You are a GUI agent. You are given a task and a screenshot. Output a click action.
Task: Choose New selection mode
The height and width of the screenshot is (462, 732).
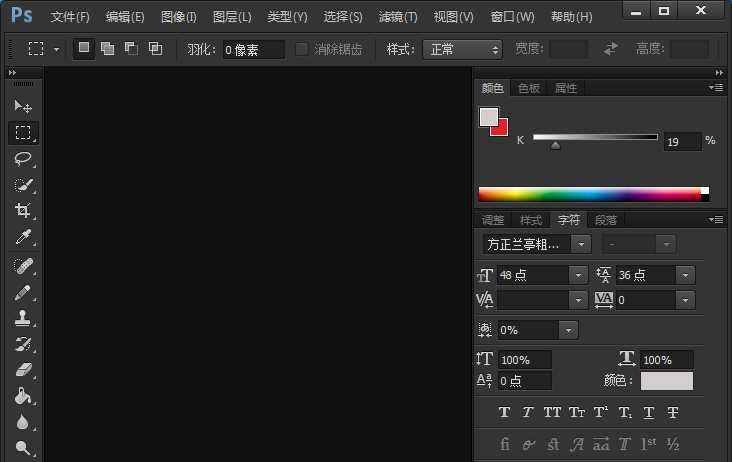pyautogui.click(x=84, y=48)
